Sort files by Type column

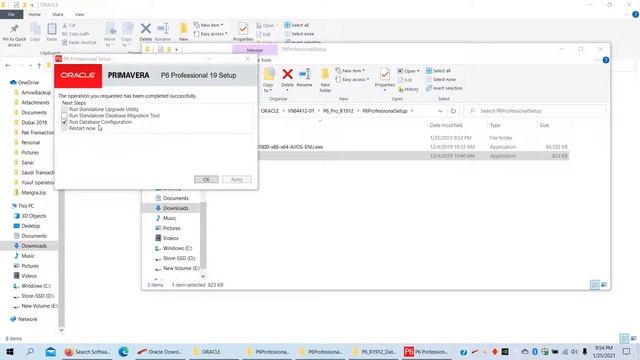pos(495,125)
